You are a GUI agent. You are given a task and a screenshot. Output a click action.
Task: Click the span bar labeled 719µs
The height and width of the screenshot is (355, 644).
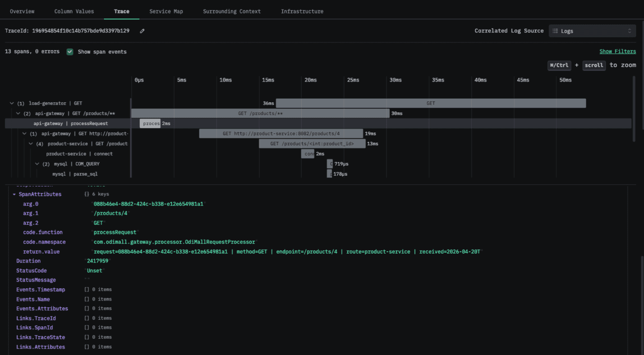click(330, 164)
